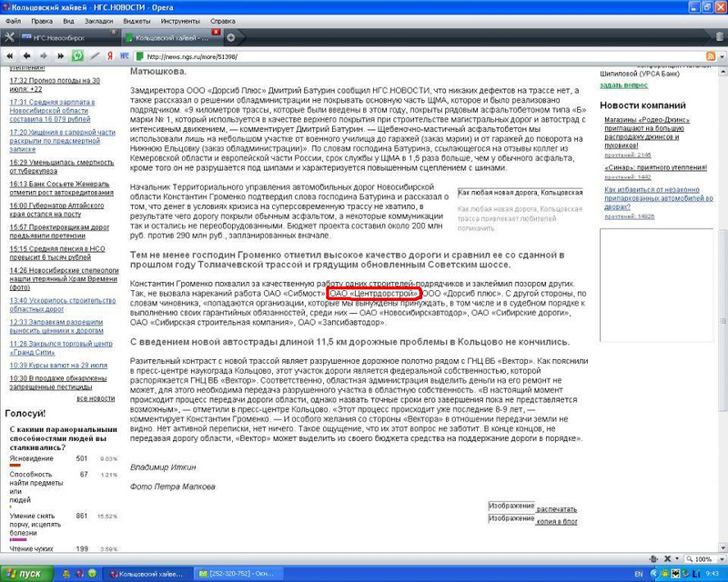Click the Rewind navigation button
The height and width of the screenshot is (582, 728).
point(9,56)
